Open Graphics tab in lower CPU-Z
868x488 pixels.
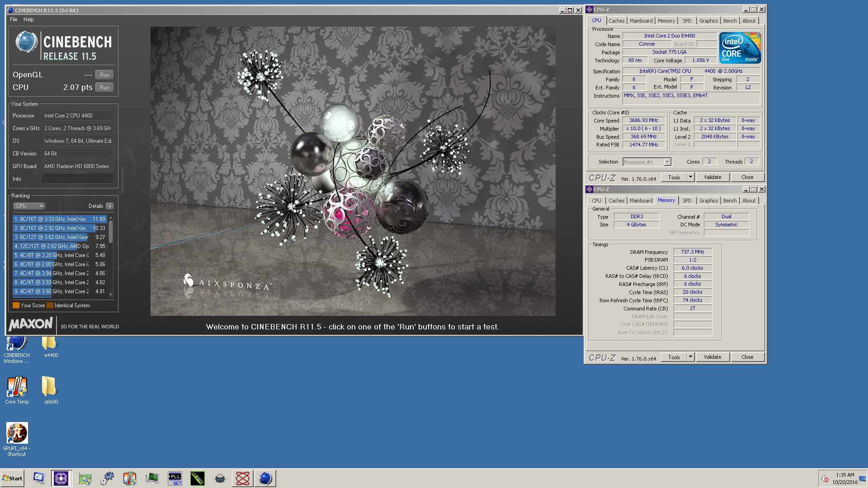pyautogui.click(x=708, y=201)
